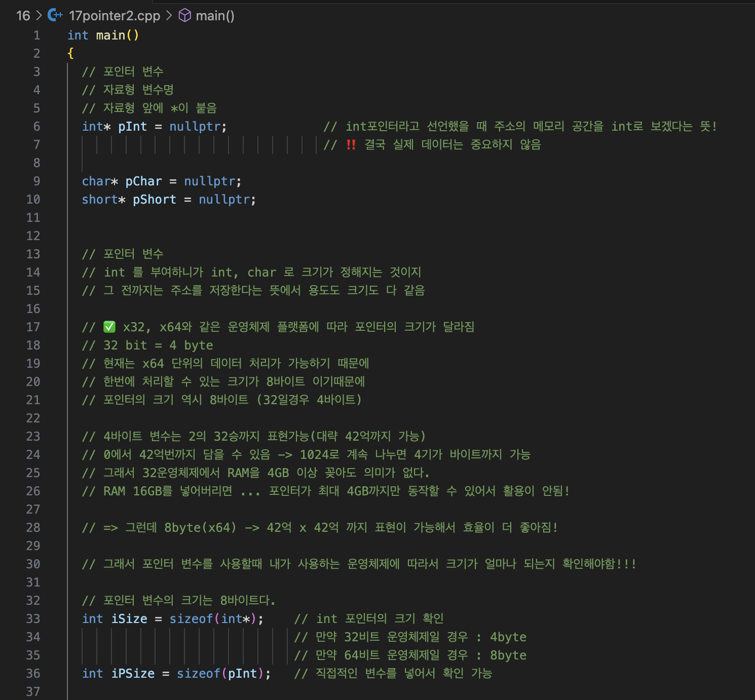Viewport: 755px width, 700px height.
Task: Click 'iPSize' variable on line 36
Action: coord(133,673)
